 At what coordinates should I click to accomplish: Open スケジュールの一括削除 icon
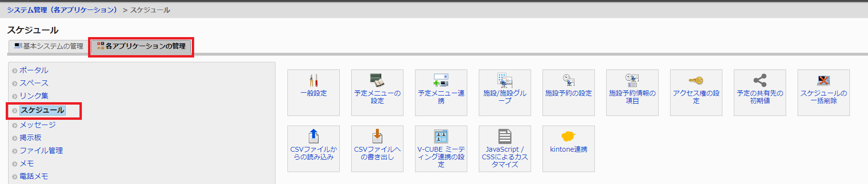[823, 80]
